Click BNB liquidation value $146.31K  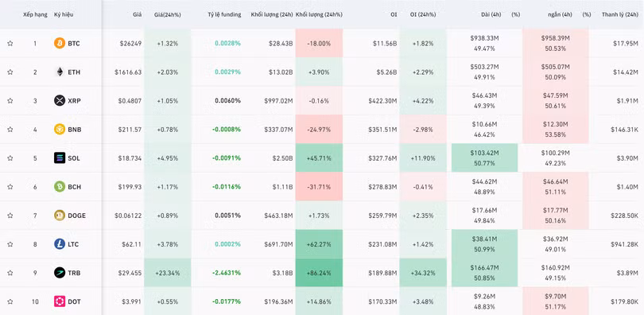point(624,130)
